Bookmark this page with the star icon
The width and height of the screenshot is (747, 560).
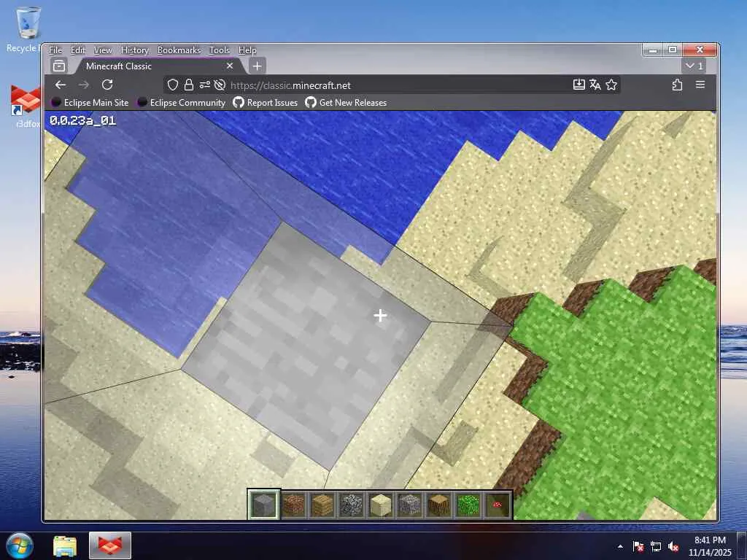(x=611, y=85)
